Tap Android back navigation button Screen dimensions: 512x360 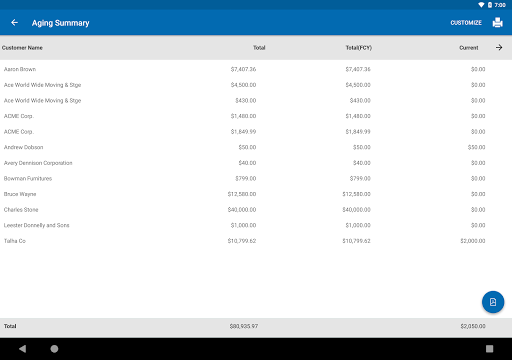22,349
